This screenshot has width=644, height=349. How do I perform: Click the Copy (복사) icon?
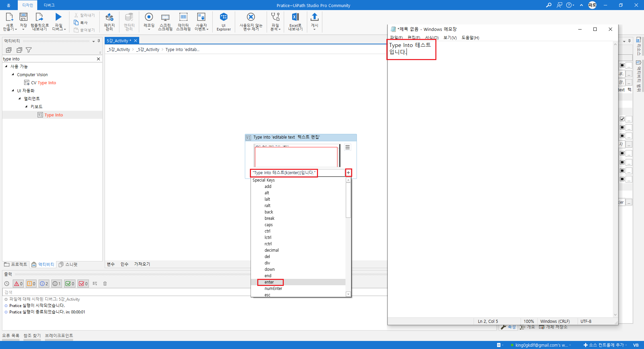(x=76, y=22)
